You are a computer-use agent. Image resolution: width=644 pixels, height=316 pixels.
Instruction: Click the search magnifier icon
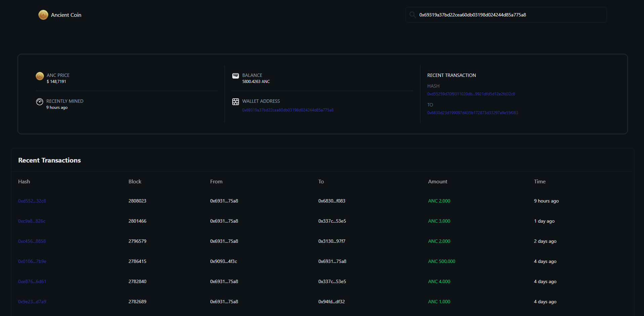[412, 15]
